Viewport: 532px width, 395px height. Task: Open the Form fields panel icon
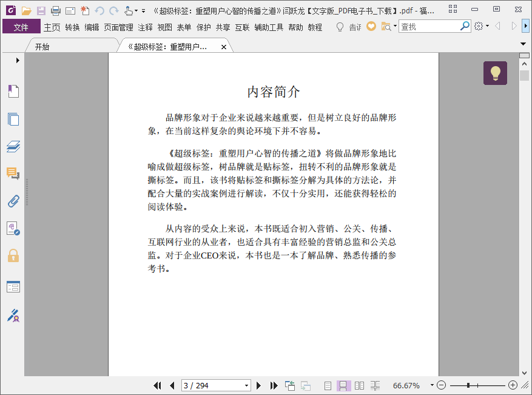click(x=13, y=287)
